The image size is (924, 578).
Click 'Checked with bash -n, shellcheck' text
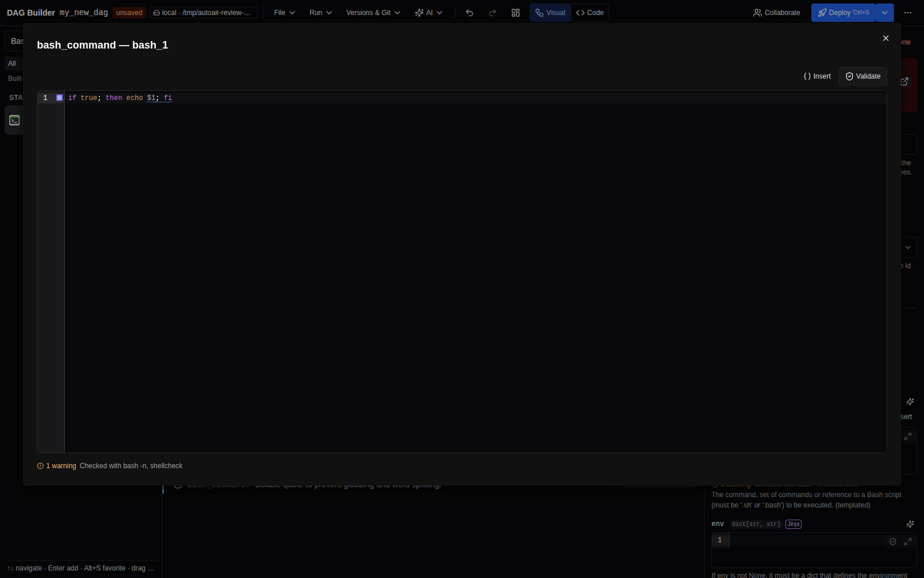click(131, 466)
